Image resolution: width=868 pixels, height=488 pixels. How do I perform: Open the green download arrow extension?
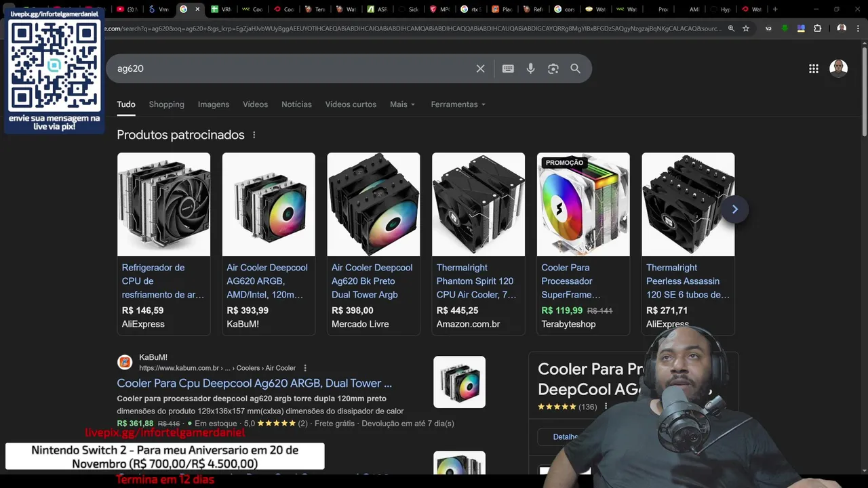click(x=785, y=28)
